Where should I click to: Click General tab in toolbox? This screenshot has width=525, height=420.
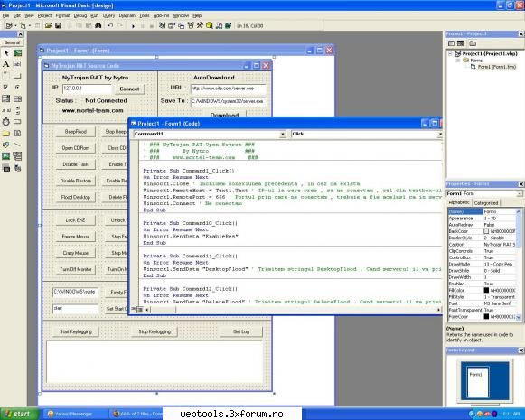coord(12,42)
